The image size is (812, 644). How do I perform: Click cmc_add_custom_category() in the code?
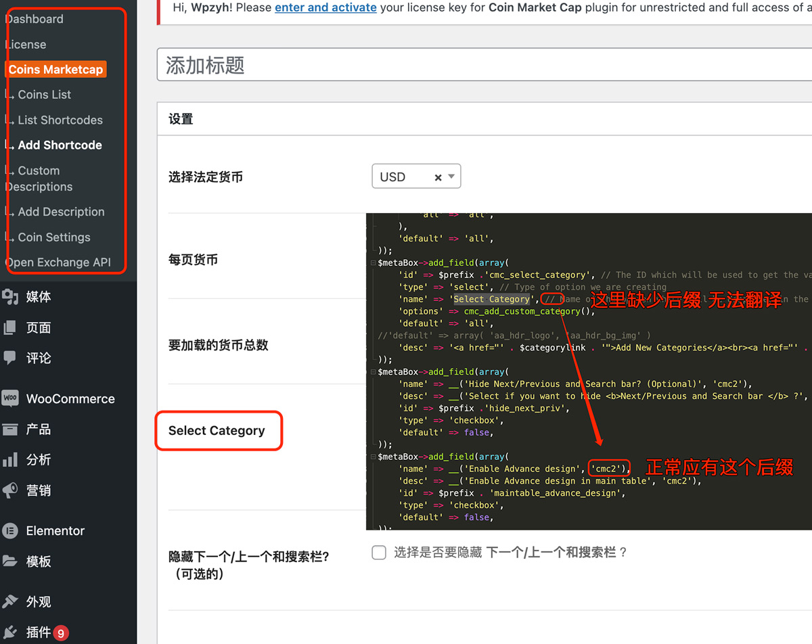pos(528,311)
